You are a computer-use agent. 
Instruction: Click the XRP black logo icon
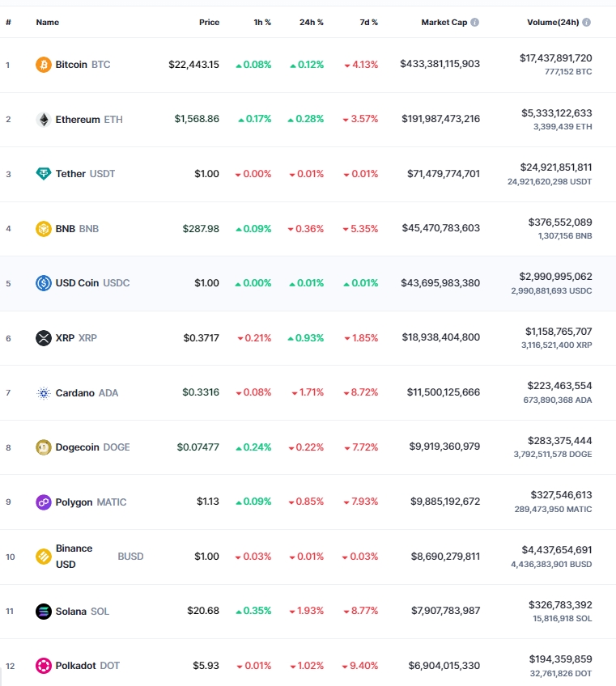tap(44, 338)
